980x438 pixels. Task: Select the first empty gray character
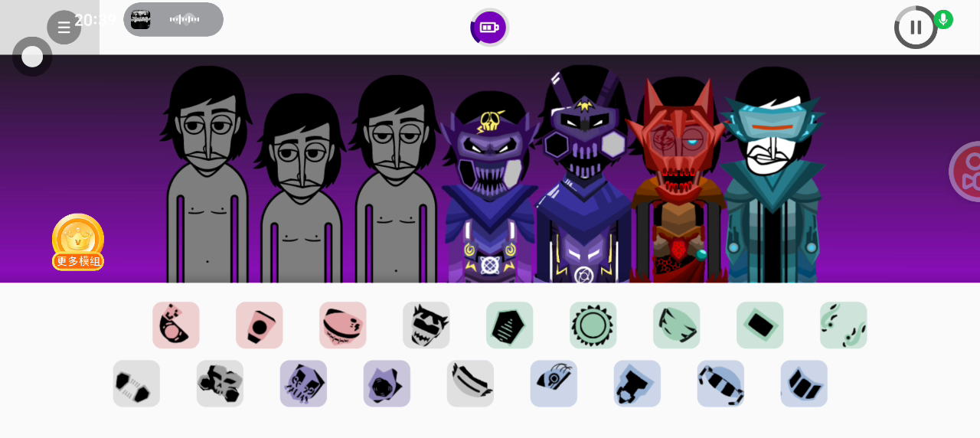pos(206,175)
